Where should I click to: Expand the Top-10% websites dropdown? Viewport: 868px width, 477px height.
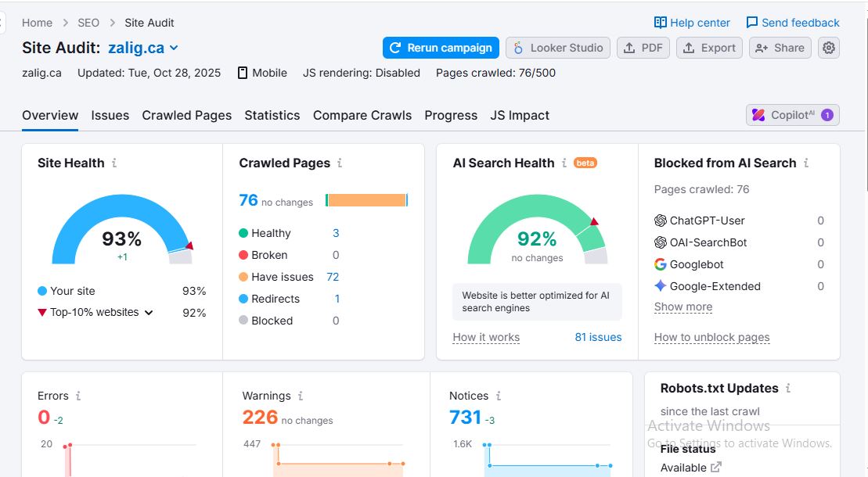[x=148, y=313]
